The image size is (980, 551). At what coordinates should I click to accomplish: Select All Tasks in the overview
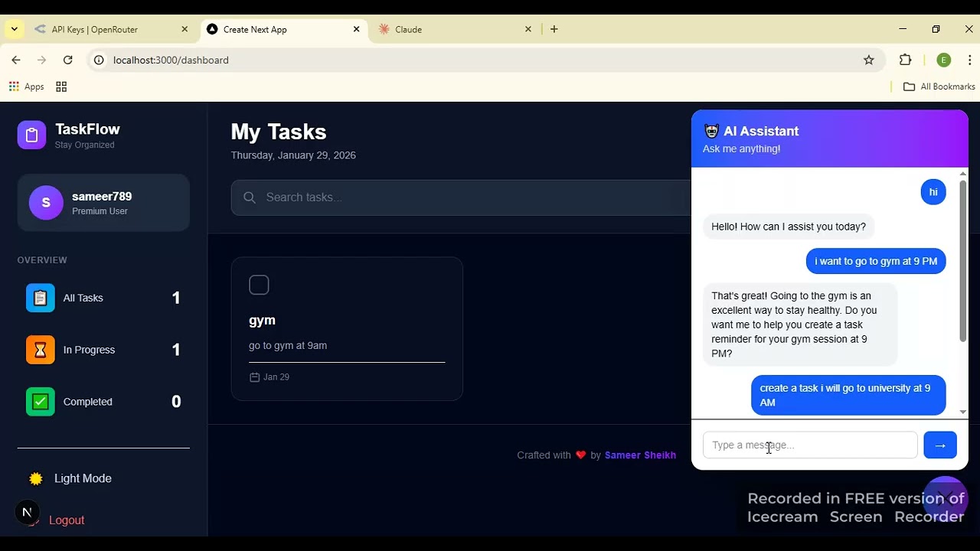103,298
